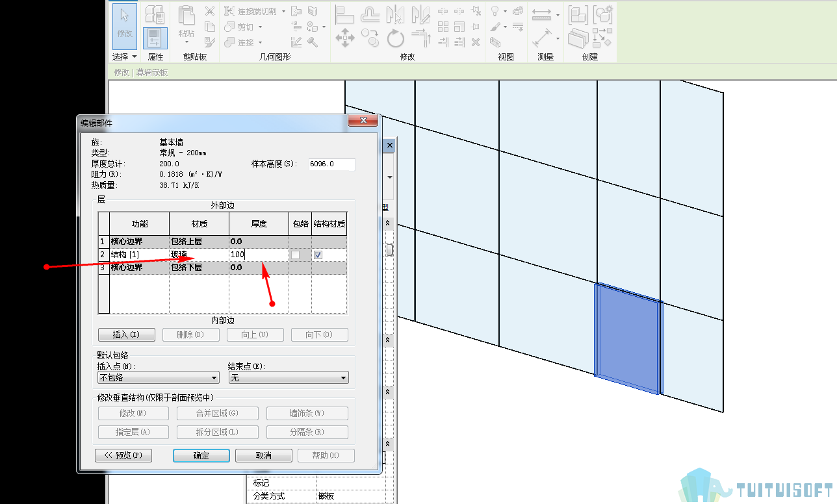The width and height of the screenshot is (837, 504).
Task: Click the Preview (P) button
Action: pyautogui.click(x=123, y=455)
